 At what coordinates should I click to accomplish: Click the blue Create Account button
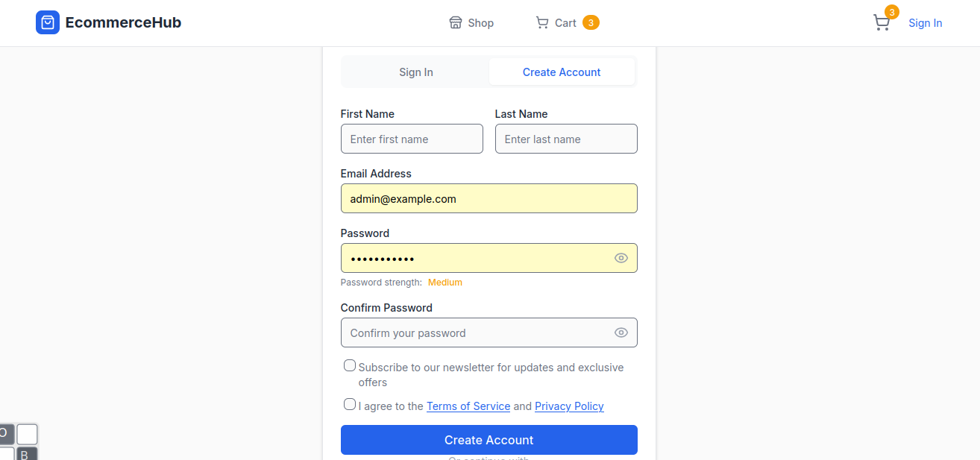(x=489, y=440)
